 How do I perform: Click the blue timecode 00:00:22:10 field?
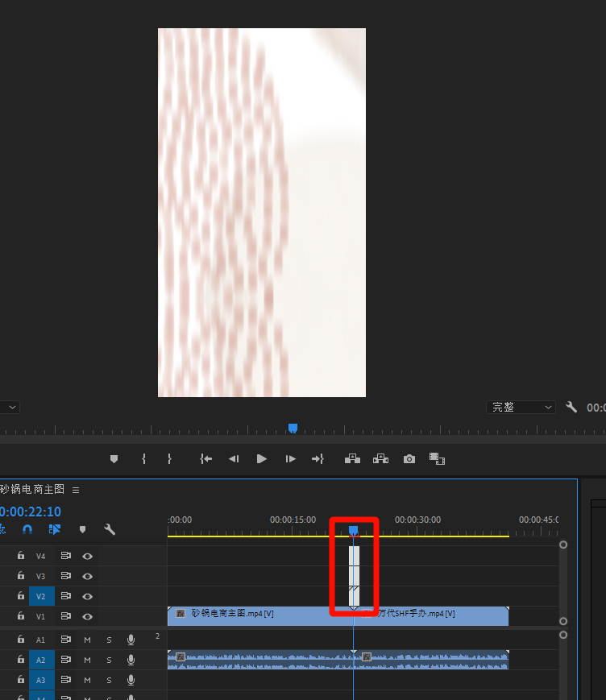click(31, 512)
